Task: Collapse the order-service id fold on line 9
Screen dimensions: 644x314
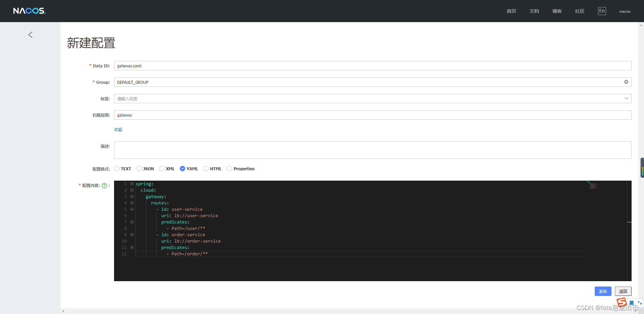Action: 132,235
